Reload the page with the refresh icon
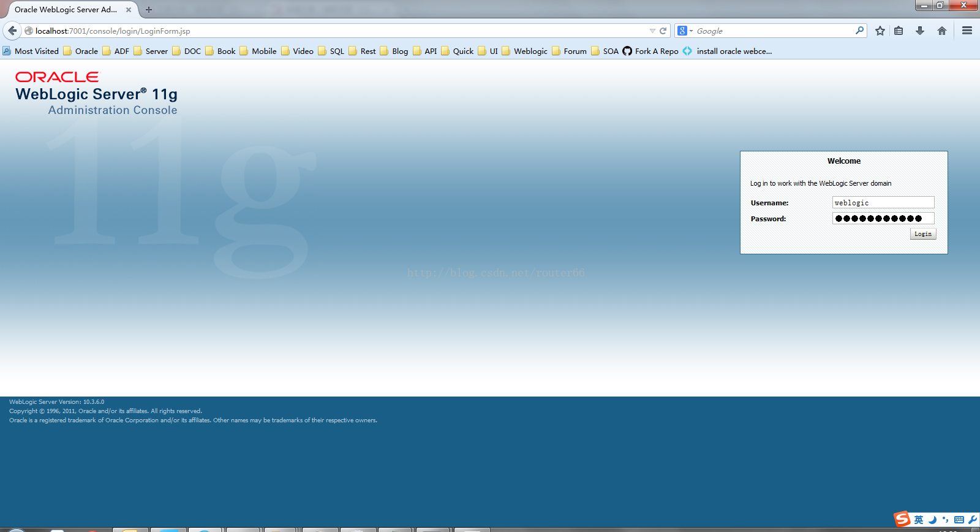Image resolution: width=980 pixels, height=532 pixels. (x=663, y=31)
